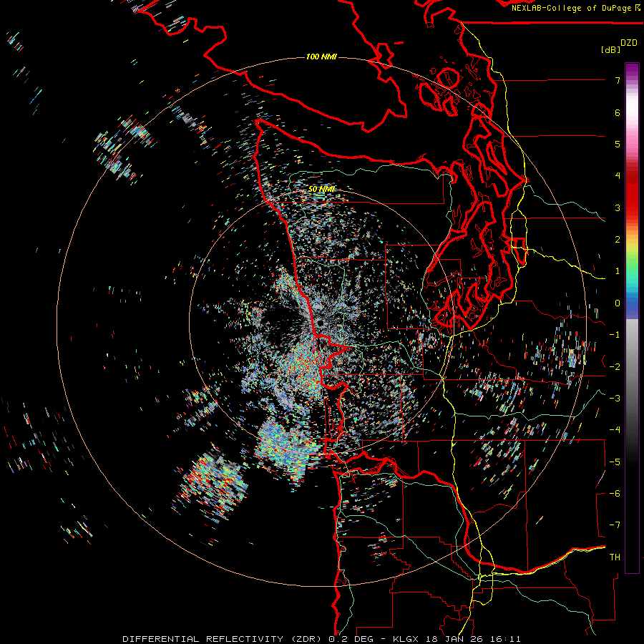Screen dimensions: 644x644
Task: Click the 0.2 DEG elevation angle text
Action: [x=351, y=639]
